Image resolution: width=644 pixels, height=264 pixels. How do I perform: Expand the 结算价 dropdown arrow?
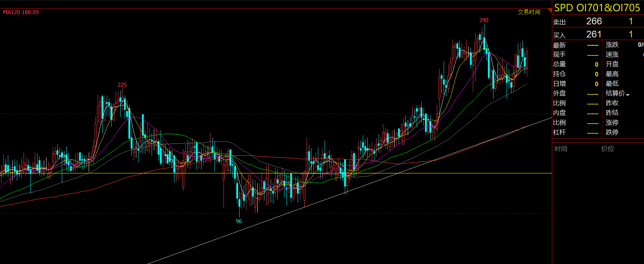point(628,95)
